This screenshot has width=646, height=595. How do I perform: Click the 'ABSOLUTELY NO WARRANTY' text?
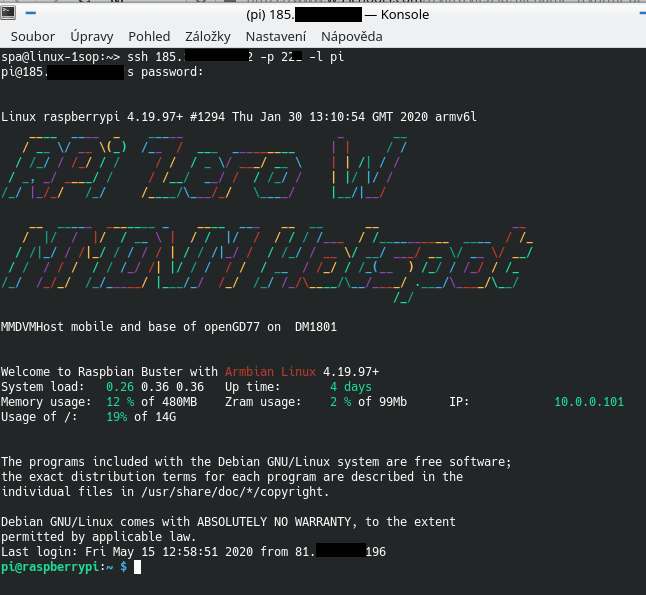(274, 522)
